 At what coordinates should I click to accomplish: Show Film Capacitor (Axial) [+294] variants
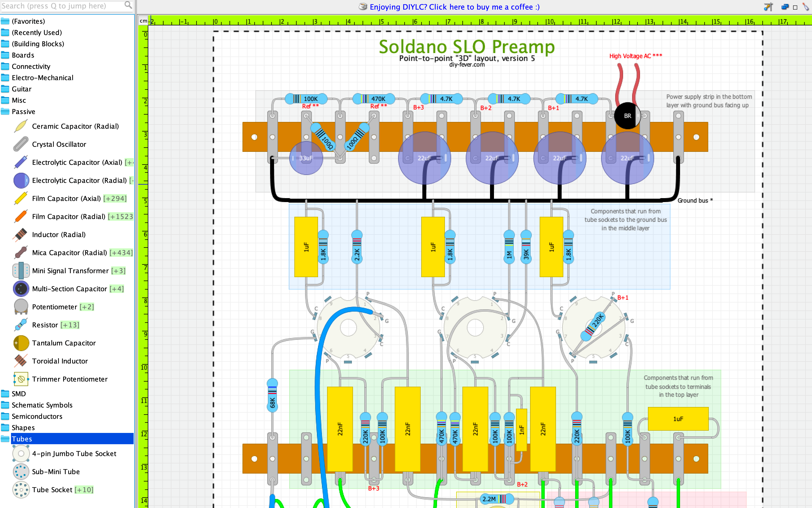tap(115, 199)
